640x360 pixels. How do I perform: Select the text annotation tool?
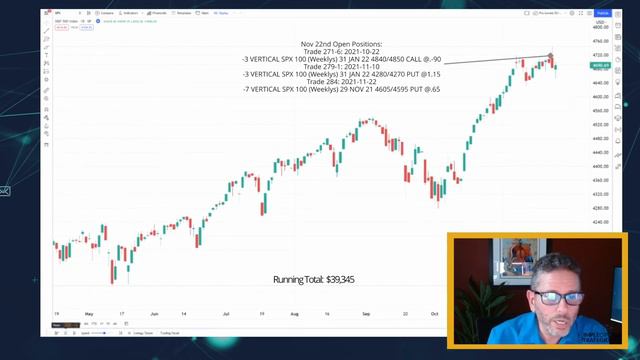tap(47, 55)
